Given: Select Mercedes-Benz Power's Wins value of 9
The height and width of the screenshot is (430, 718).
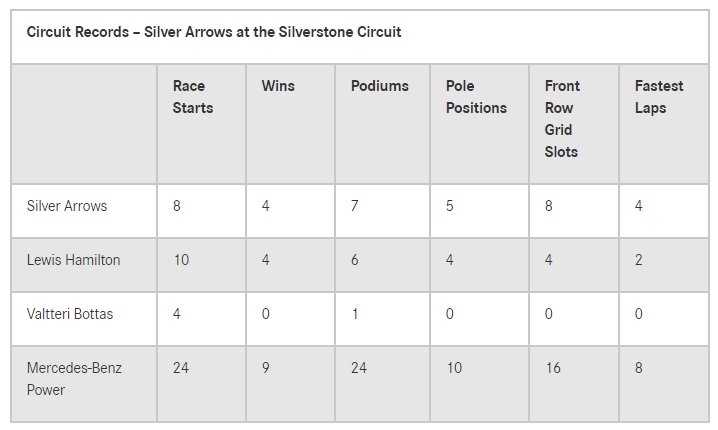Looking at the screenshot, I should click(266, 368).
